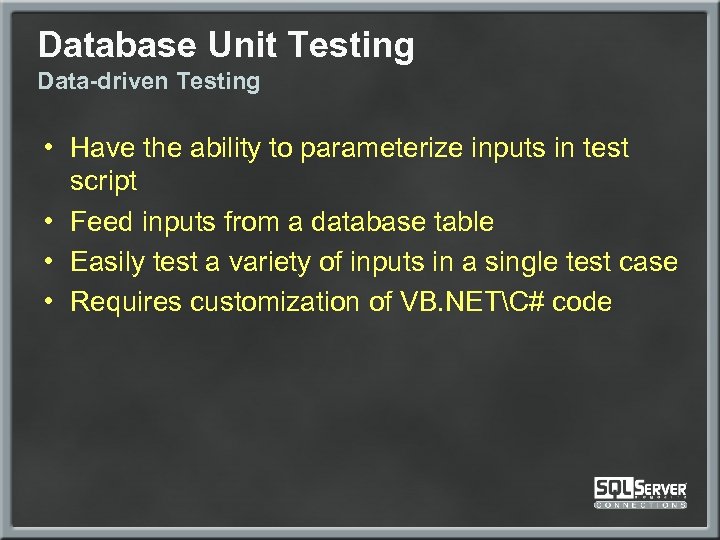Click the word "Data-driven" in the subtitle

[x=104, y=82]
